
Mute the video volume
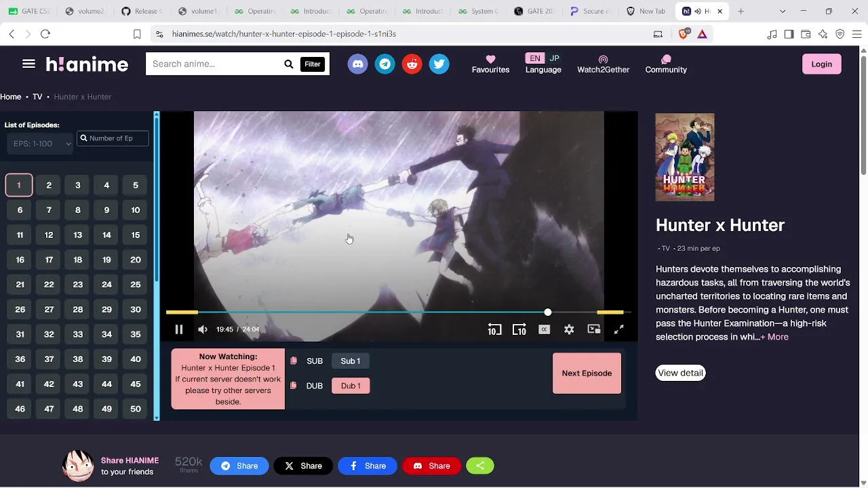click(x=203, y=329)
